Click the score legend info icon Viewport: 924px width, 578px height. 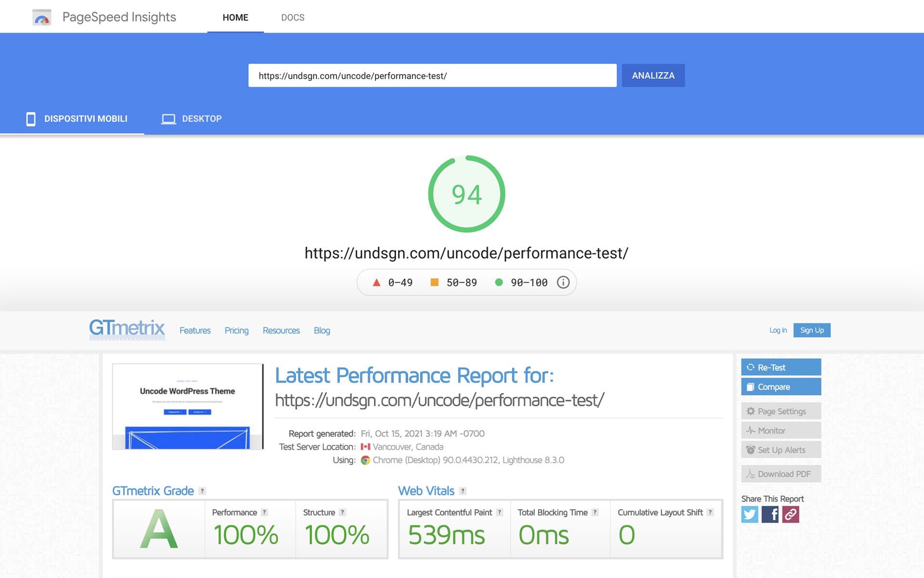[x=563, y=282]
